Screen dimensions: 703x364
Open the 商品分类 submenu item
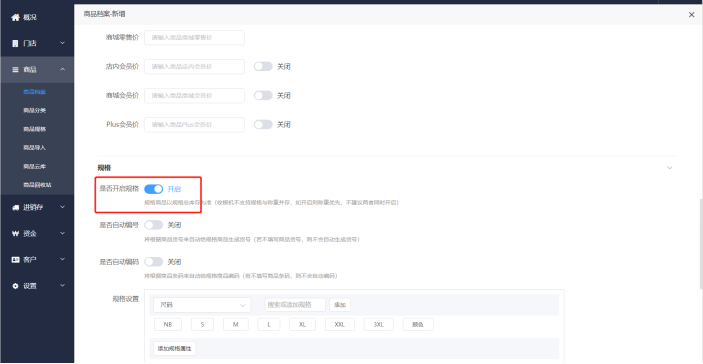[x=35, y=110]
